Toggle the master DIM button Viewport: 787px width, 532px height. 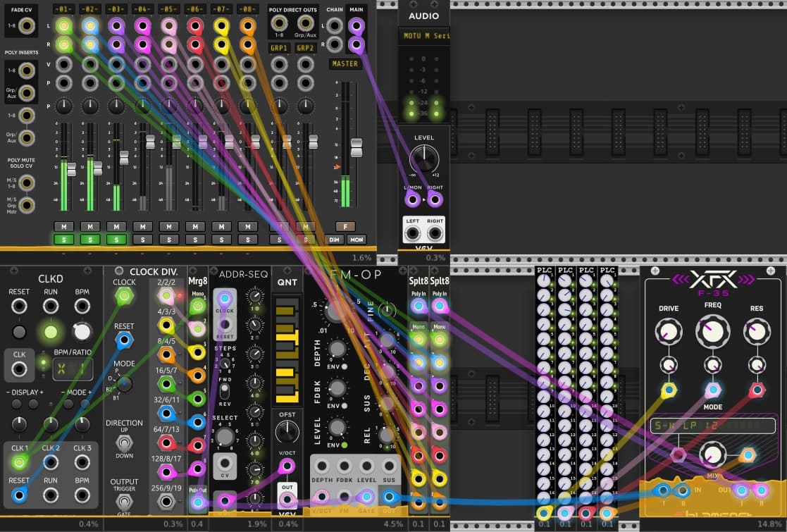(x=334, y=240)
